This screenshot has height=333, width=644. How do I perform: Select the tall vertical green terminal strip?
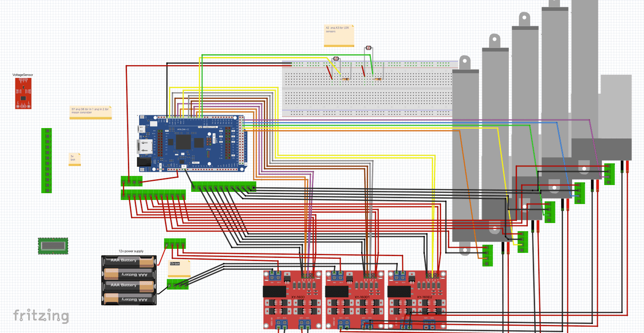(47, 161)
